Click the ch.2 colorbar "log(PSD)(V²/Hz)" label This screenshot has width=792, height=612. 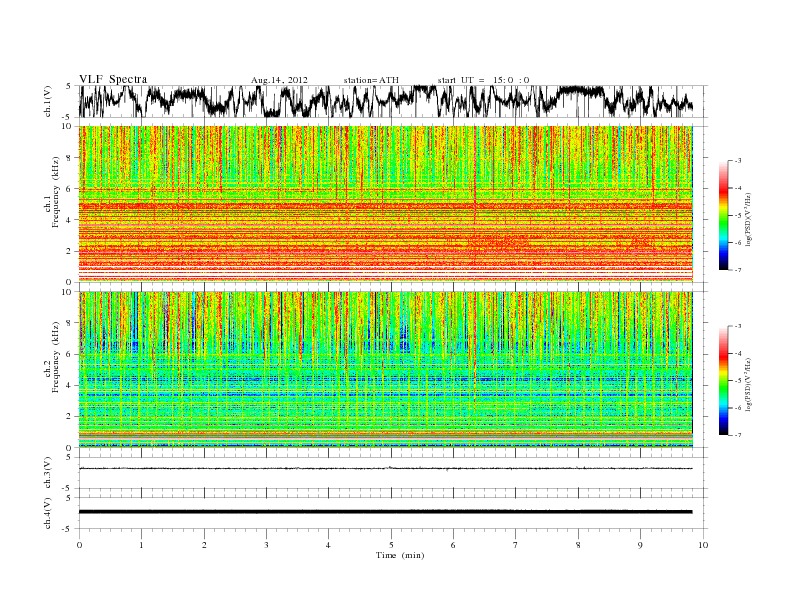coord(749,383)
